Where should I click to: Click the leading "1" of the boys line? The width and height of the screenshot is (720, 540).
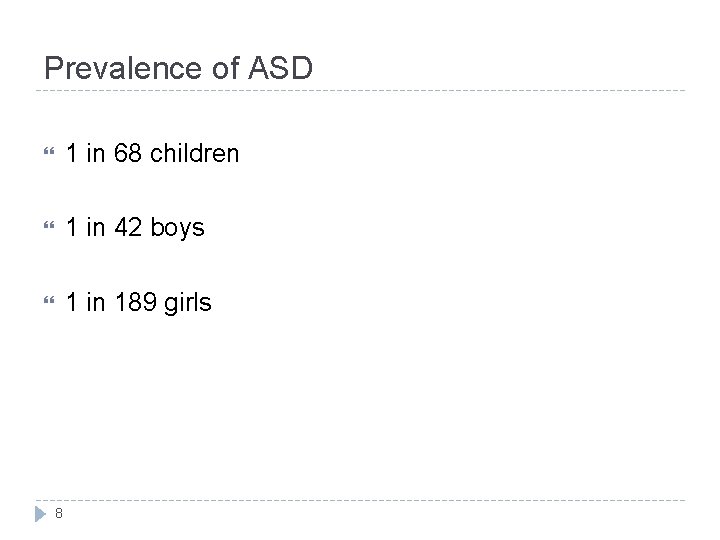[x=72, y=228]
